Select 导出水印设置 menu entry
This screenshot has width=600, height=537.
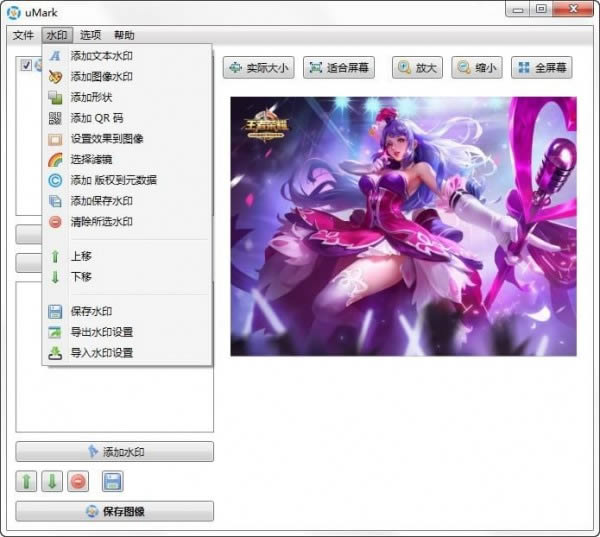coord(127,332)
